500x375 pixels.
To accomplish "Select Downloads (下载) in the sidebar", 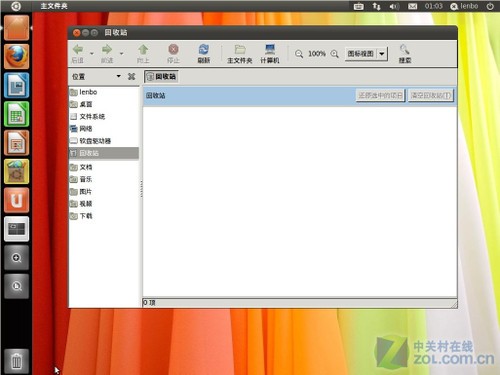I will (104, 216).
